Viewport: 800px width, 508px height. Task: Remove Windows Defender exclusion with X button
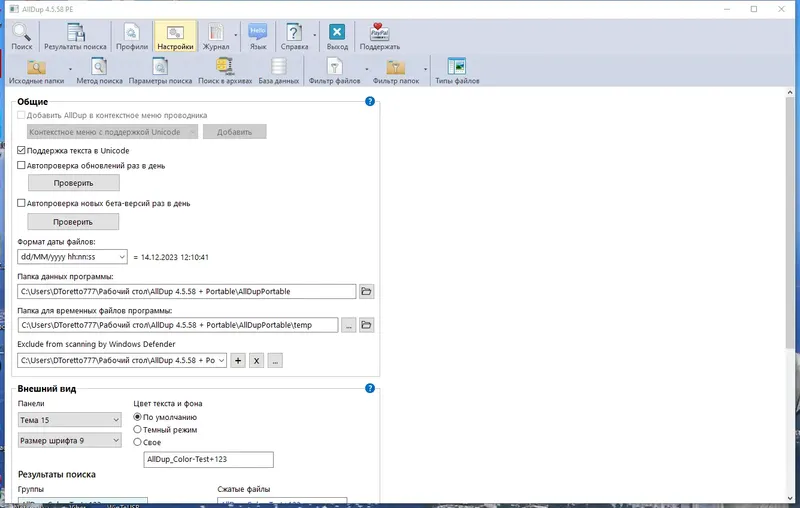pyautogui.click(x=256, y=361)
